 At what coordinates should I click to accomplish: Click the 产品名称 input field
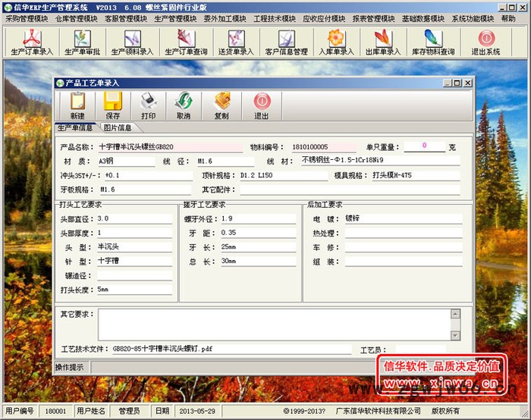coord(167,146)
